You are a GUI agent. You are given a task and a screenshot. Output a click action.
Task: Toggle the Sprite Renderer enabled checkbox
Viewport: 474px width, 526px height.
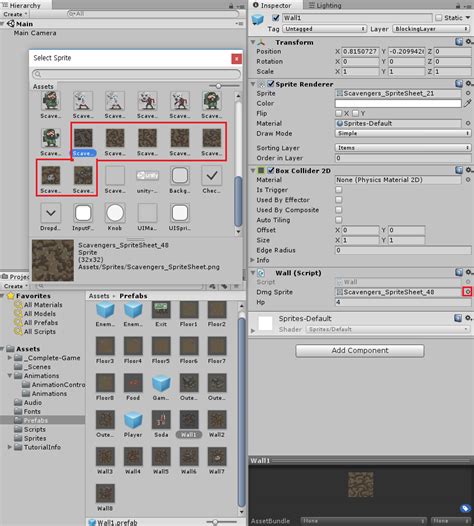(271, 84)
